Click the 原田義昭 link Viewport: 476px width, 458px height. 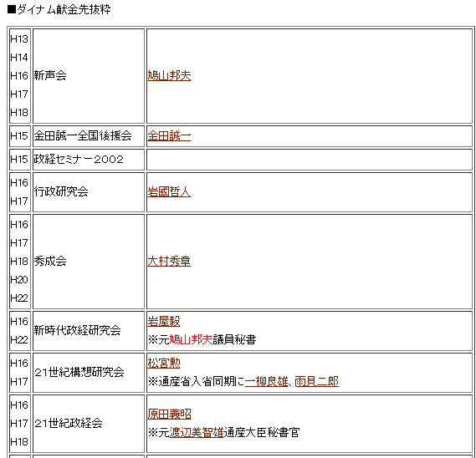[169, 414]
